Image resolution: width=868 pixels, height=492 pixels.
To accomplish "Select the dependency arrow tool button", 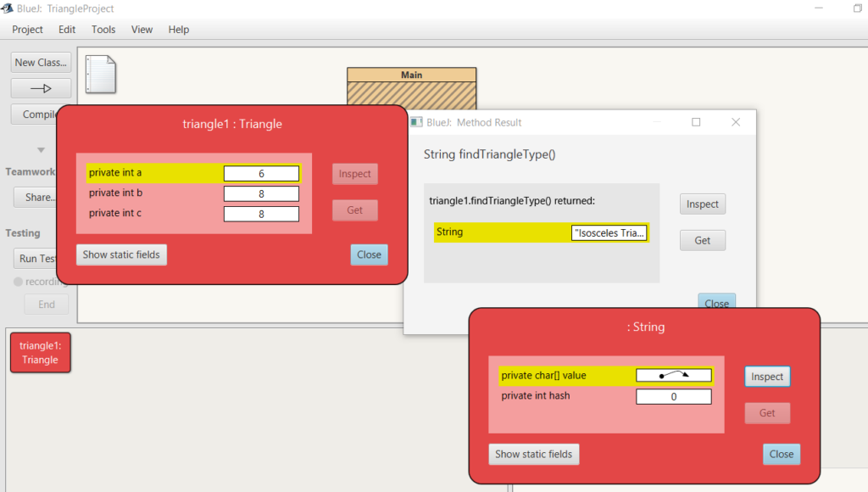I will (41, 88).
